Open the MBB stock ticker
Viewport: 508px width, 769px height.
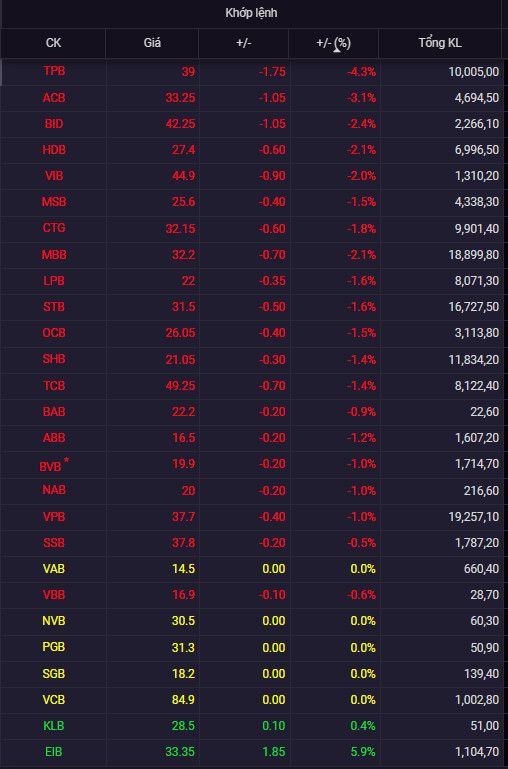click(x=54, y=255)
